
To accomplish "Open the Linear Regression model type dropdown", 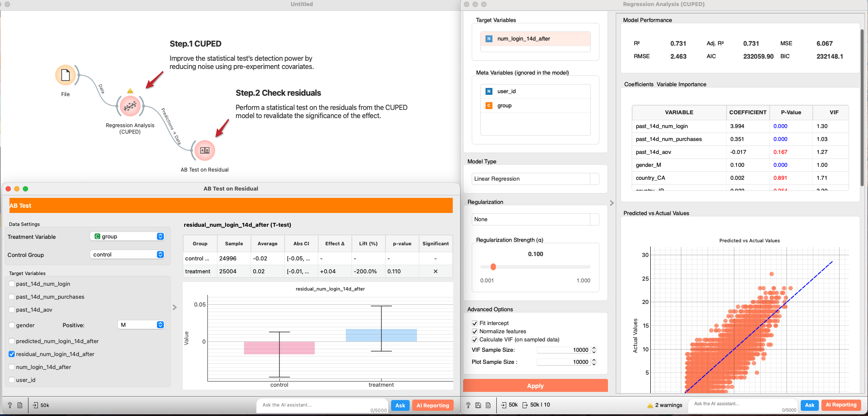I will tap(535, 179).
